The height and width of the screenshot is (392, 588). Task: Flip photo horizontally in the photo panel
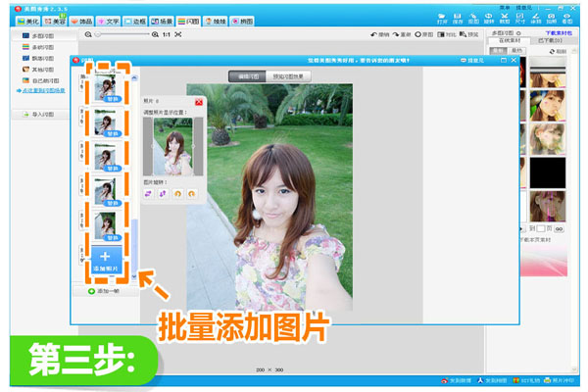149,194
